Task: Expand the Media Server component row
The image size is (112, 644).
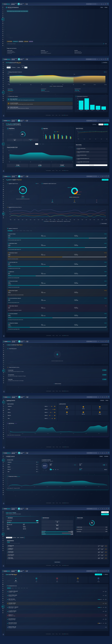Action: point(57,274)
